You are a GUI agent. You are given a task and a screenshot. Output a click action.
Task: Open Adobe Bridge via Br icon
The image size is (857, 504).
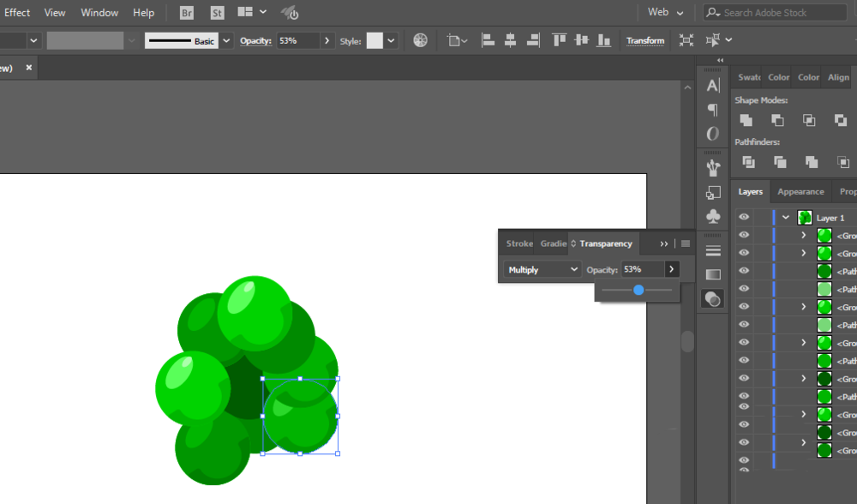(186, 13)
